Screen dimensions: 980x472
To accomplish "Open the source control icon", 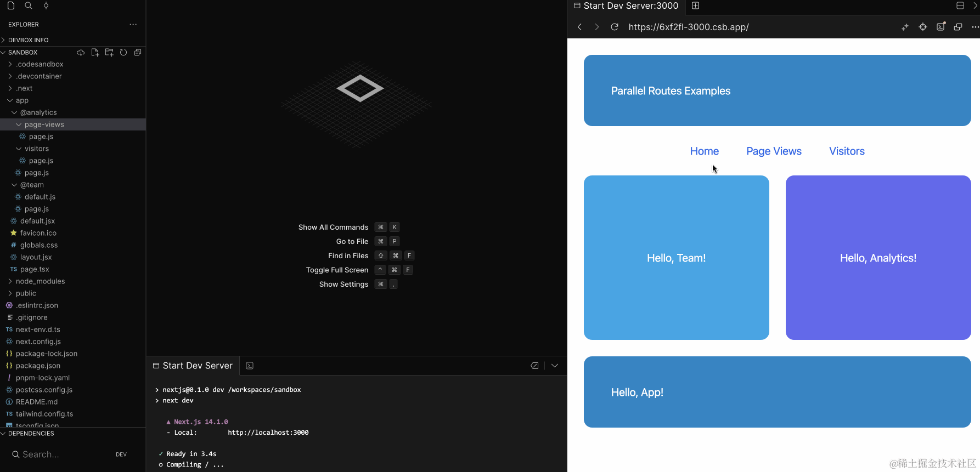I will point(46,5).
